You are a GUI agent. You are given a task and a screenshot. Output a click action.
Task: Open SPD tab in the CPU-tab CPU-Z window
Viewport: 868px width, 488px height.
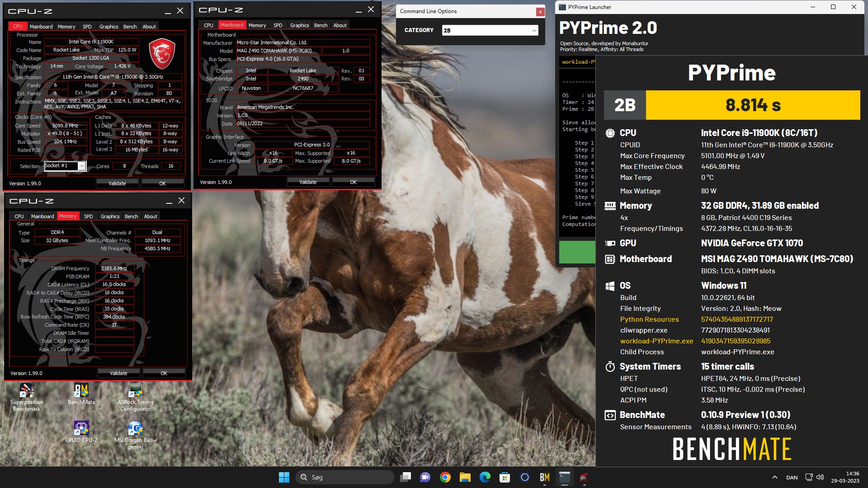point(87,27)
